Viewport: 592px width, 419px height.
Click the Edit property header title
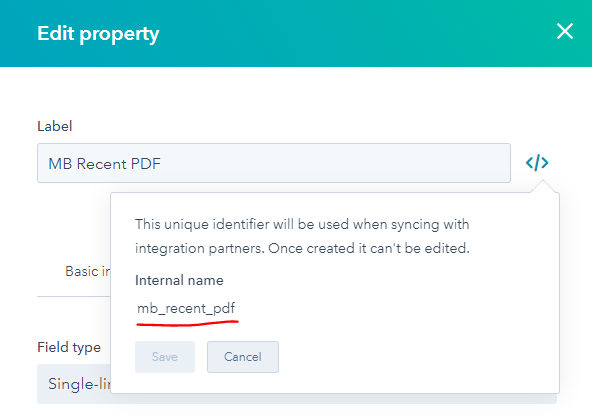(x=98, y=34)
